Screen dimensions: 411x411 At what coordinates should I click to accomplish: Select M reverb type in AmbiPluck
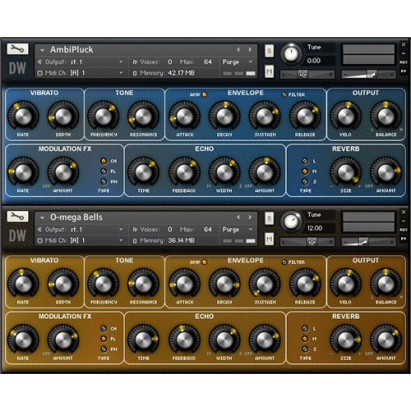tap(305, 171)
